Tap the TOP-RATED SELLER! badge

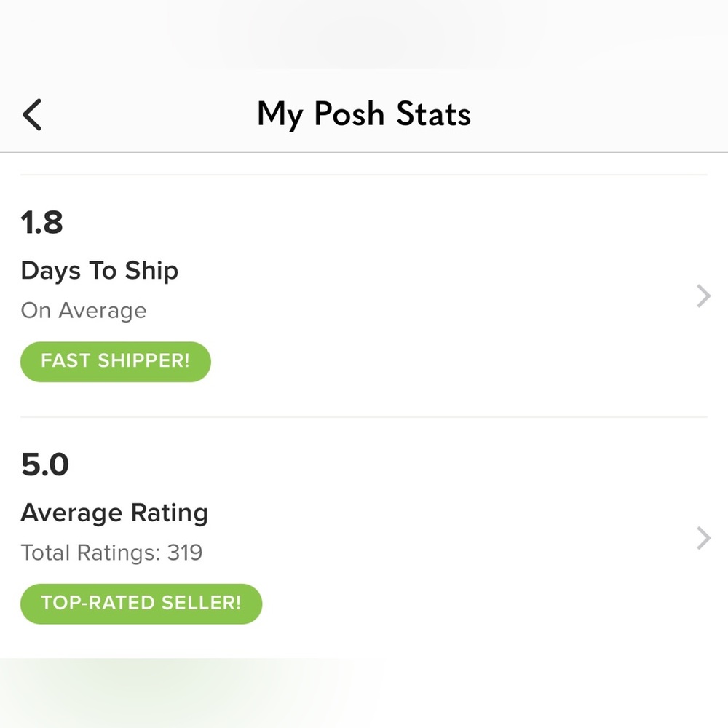click(141, 604)
